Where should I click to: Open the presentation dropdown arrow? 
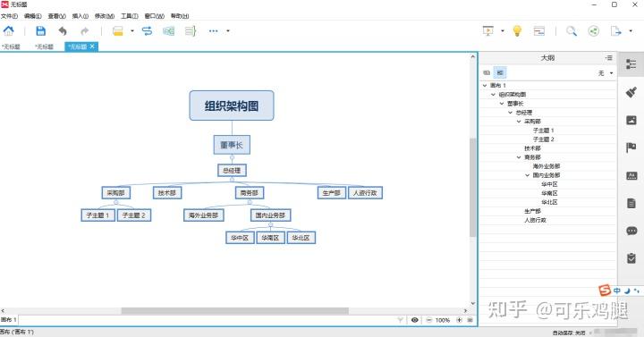[x=503, y=30]
